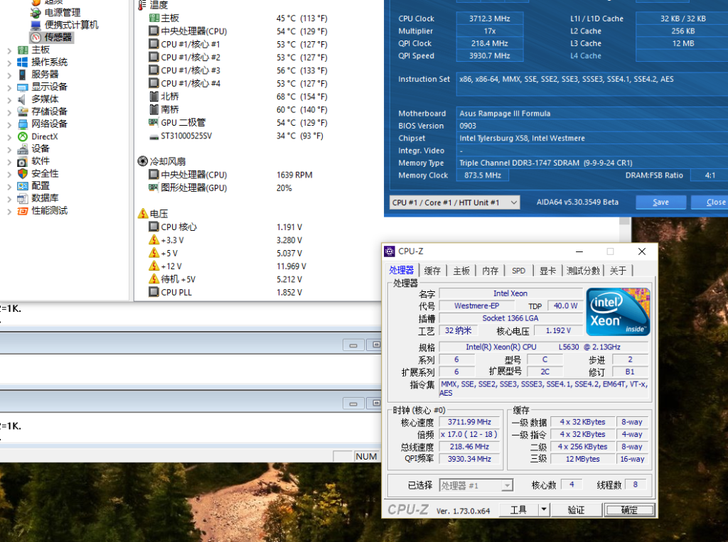Screen dimensions: 728x542
Task: Open the 关于 tab in CPU-Z
Action: click(618, 271)
